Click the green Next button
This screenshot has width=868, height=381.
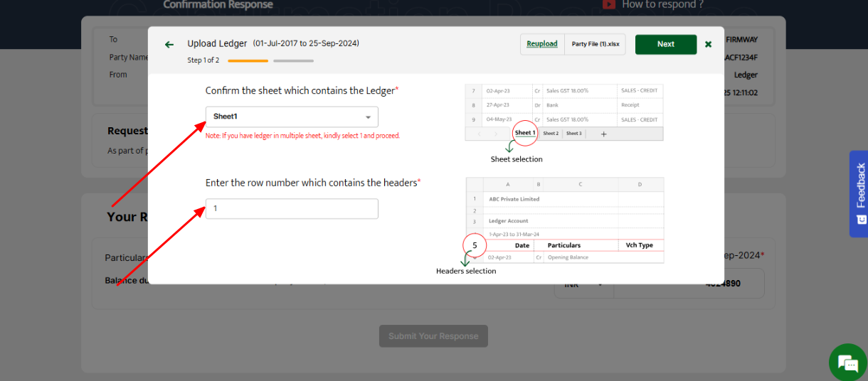pos(665,44)
